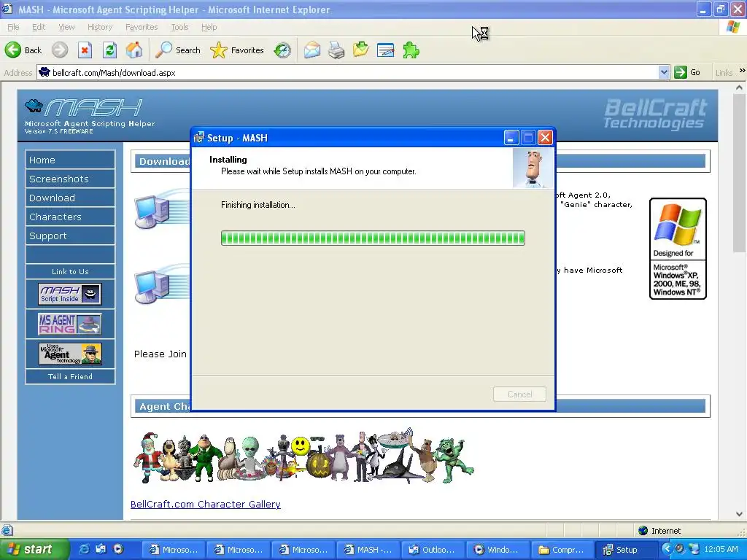Switch to Compressed folder taskbar button
The height and width of the screenshot is (560, 747).
tap(562, 550)
